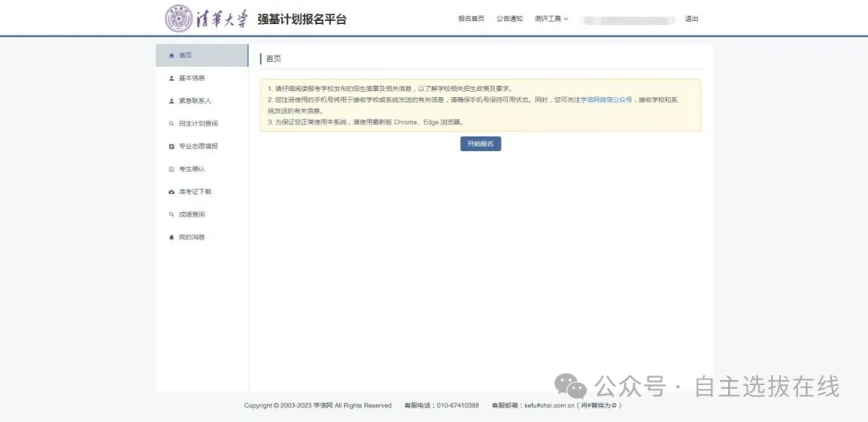Image resolution: width=868 pixels, height=422 pixels.
Task: Open the 学信网微信公众号 link
Action: pos(606,100)
